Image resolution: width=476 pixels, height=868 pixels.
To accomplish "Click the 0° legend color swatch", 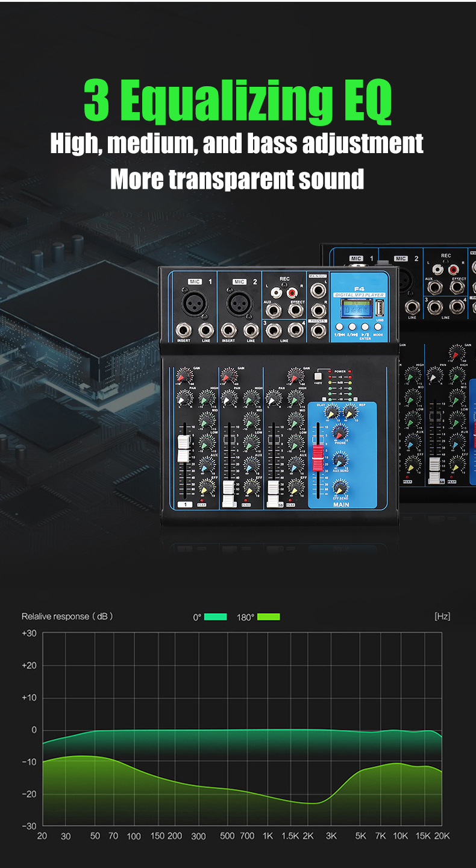I will [216, 617].
